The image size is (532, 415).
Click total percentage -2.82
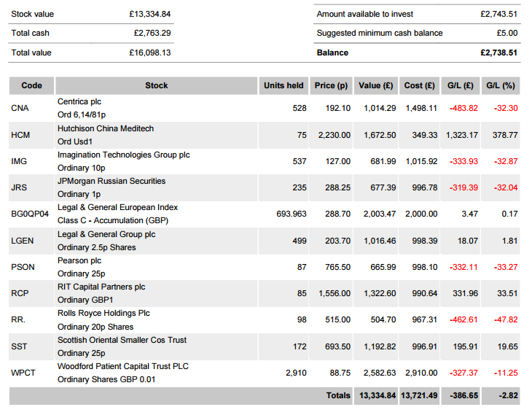pyautogui.click(x=508, y=395)
